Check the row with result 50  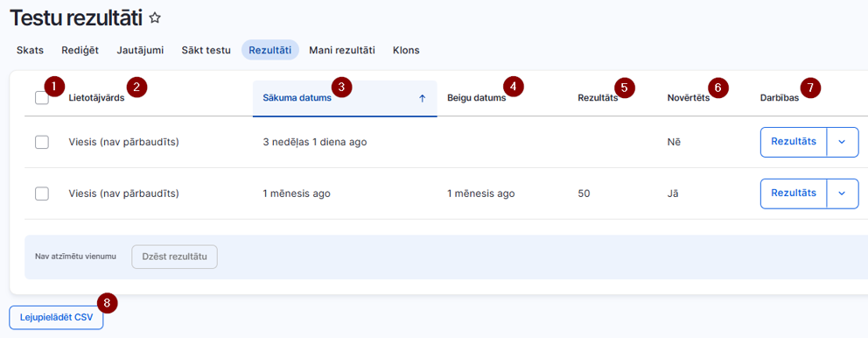pos(41,194)
